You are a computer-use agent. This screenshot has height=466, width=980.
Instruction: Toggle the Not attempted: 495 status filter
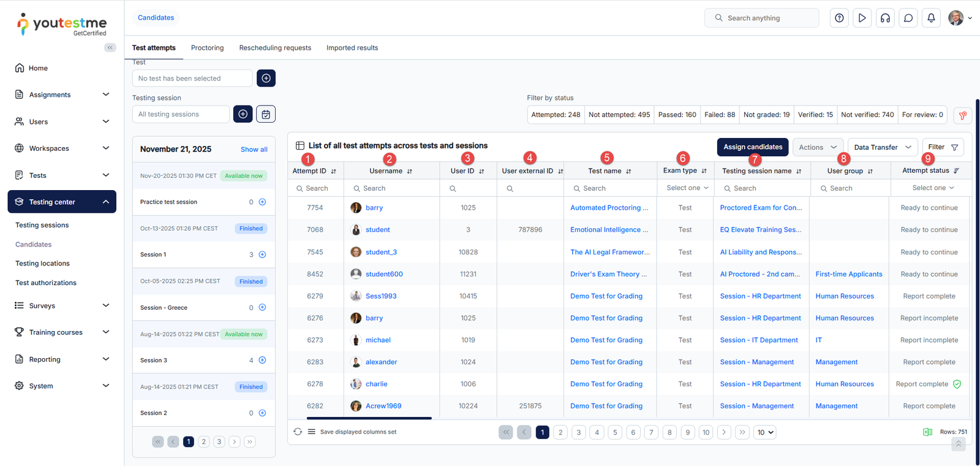[619, 115]
